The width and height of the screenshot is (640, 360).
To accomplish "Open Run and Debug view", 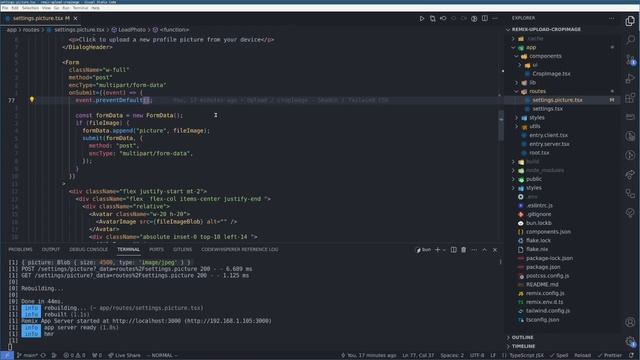I will (630, 78).
